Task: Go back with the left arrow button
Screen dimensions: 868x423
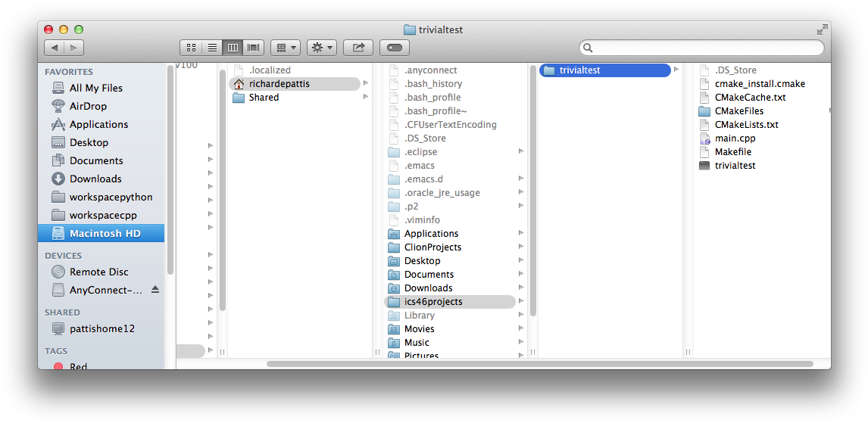Action: [x=55, y=48]
